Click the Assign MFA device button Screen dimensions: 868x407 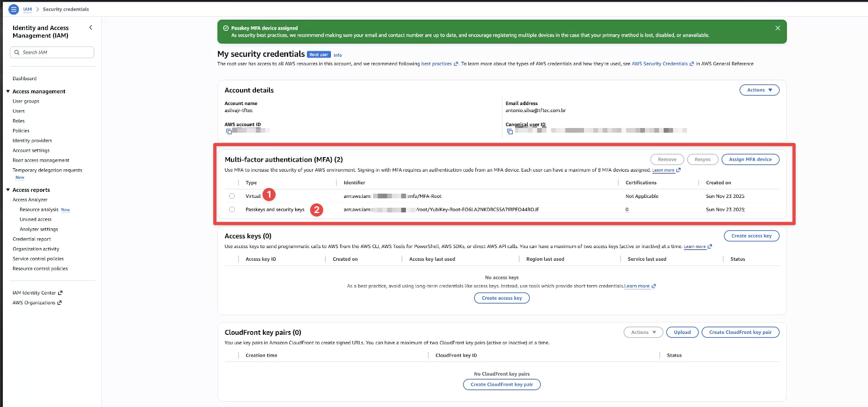point(750,159)
